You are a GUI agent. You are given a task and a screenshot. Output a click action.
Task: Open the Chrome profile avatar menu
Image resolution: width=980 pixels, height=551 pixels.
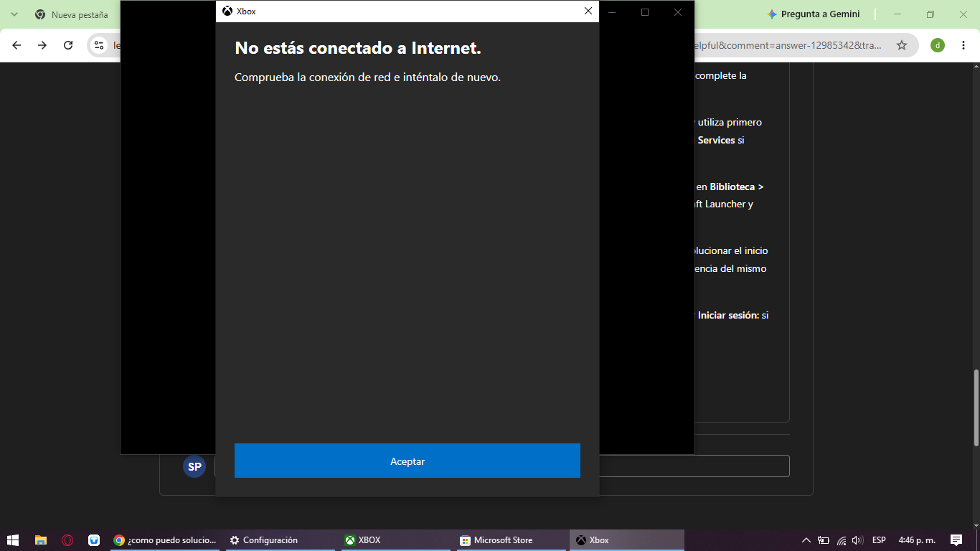point(937,45)
